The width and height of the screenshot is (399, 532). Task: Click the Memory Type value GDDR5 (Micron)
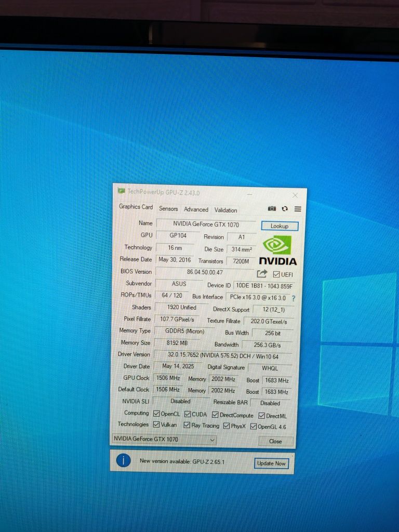pyautogui.click(x=184, y=331)
